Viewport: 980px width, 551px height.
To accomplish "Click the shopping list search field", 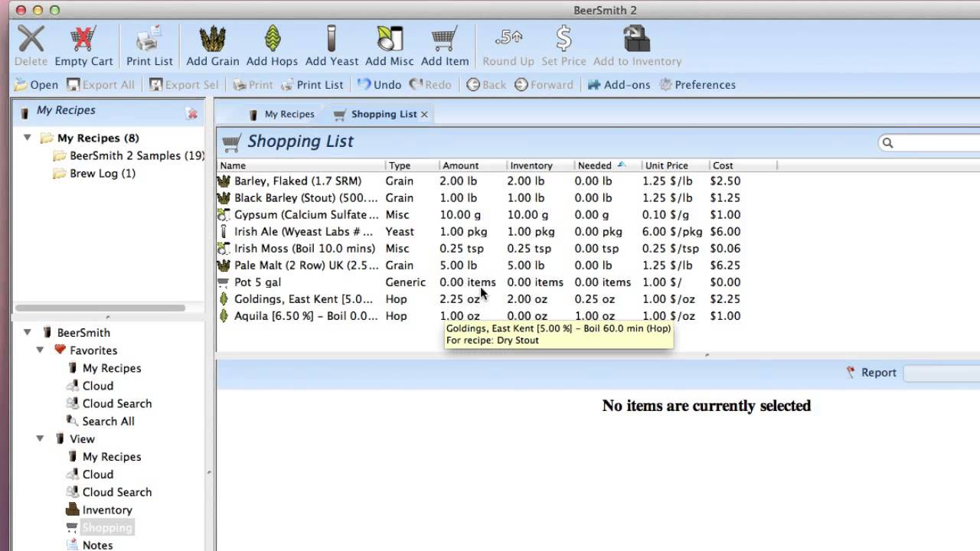I will (x=930, y=142).
